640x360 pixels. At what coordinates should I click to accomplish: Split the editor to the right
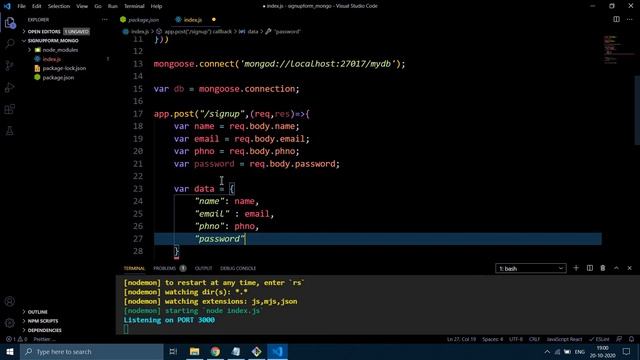[616, 19]
